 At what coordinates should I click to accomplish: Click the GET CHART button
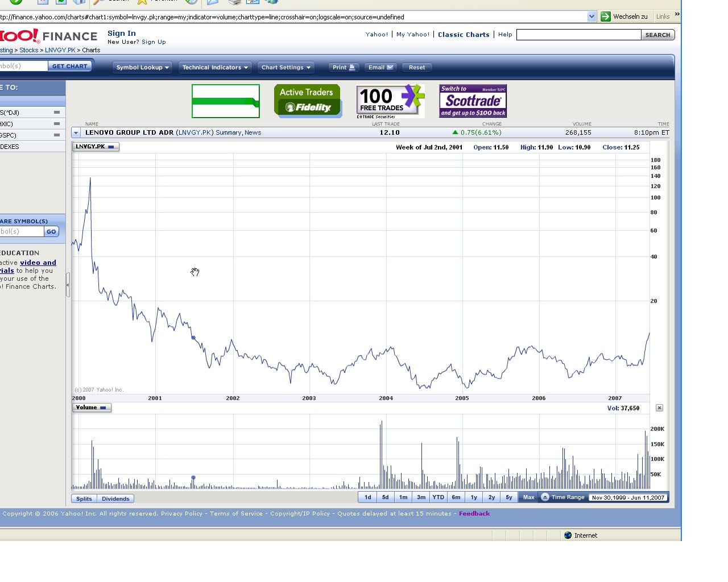70,66
